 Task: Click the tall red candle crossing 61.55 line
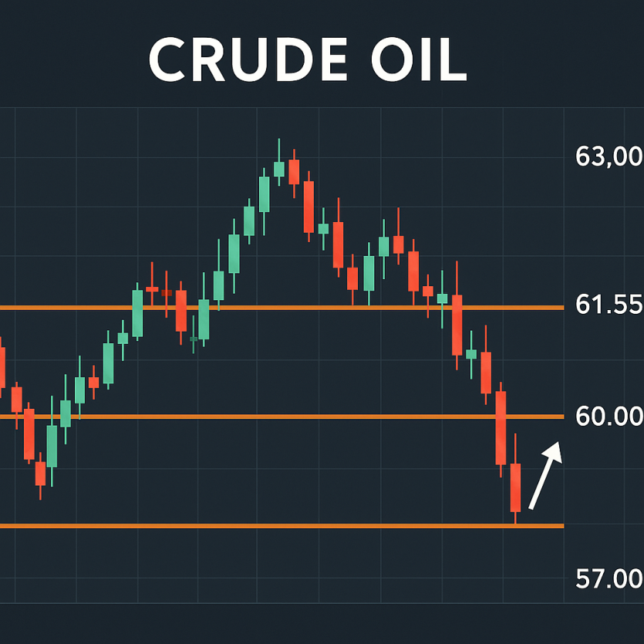pos(457,325)
